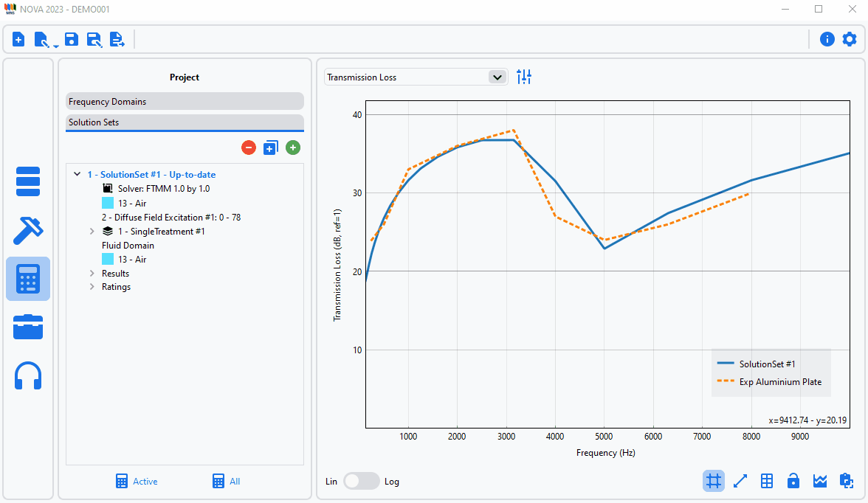Toggle the plot lock icon
The image size is (868, 503).
(793, 481)
